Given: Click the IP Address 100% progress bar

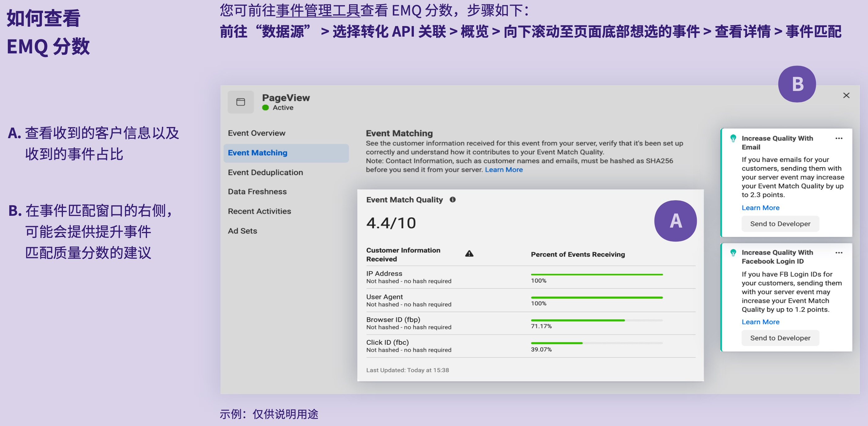Looking at the screenshot, I should click(x=597, y=274).
